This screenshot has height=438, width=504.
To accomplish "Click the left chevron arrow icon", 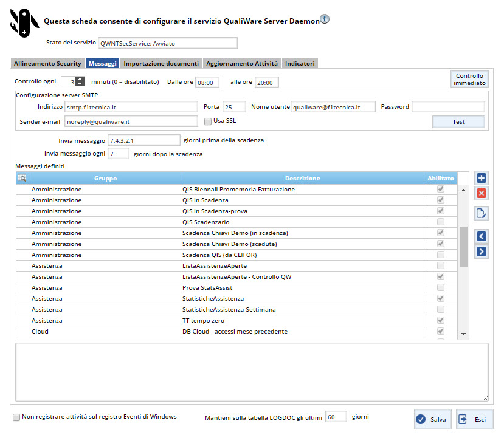I will (482, 236).
